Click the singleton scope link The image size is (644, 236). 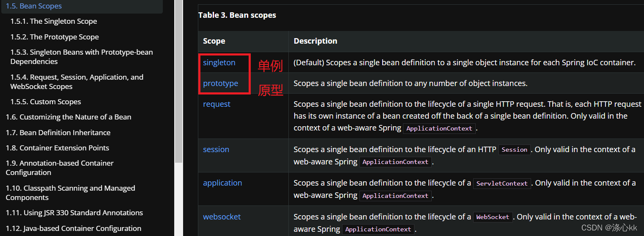(x=219, y=62)
